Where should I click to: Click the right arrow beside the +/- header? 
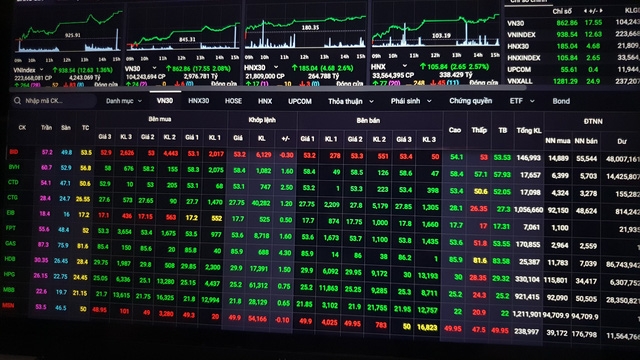(601, 11)
